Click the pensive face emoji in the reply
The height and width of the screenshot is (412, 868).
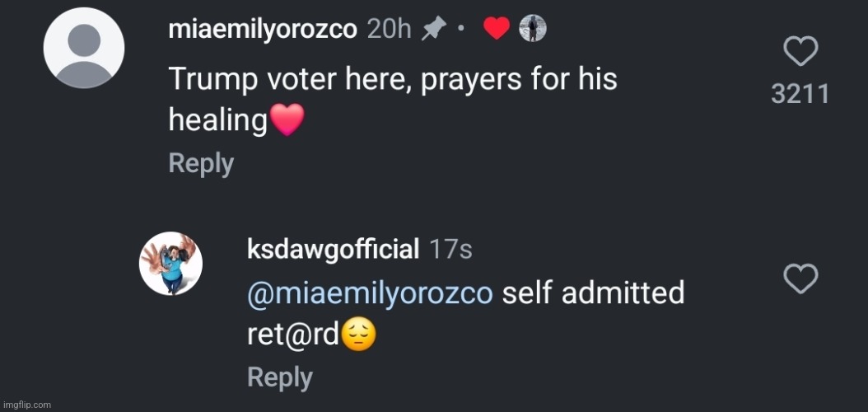tap(357, 335)
